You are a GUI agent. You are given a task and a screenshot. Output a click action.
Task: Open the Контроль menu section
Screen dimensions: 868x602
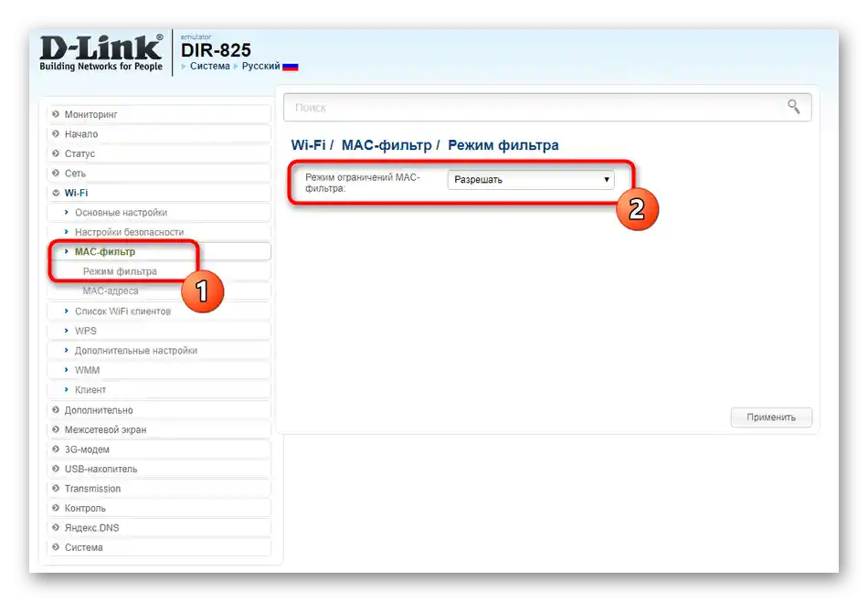pyautogui.click(x=159, y=508)
